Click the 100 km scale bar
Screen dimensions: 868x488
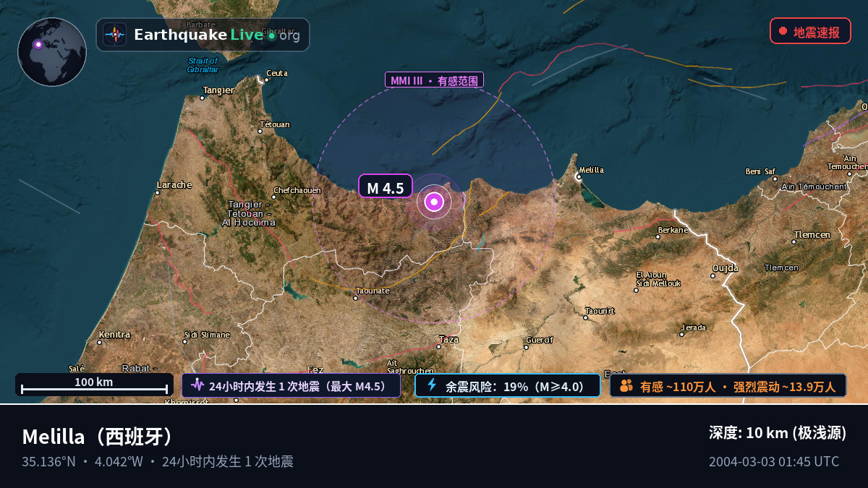(x=94, y=385)
